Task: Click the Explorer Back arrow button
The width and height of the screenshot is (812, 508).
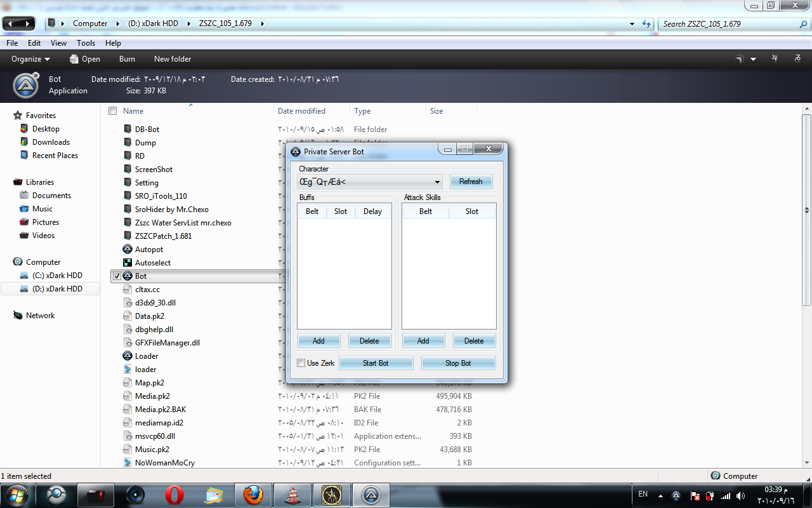Action: tap(11, 23)
